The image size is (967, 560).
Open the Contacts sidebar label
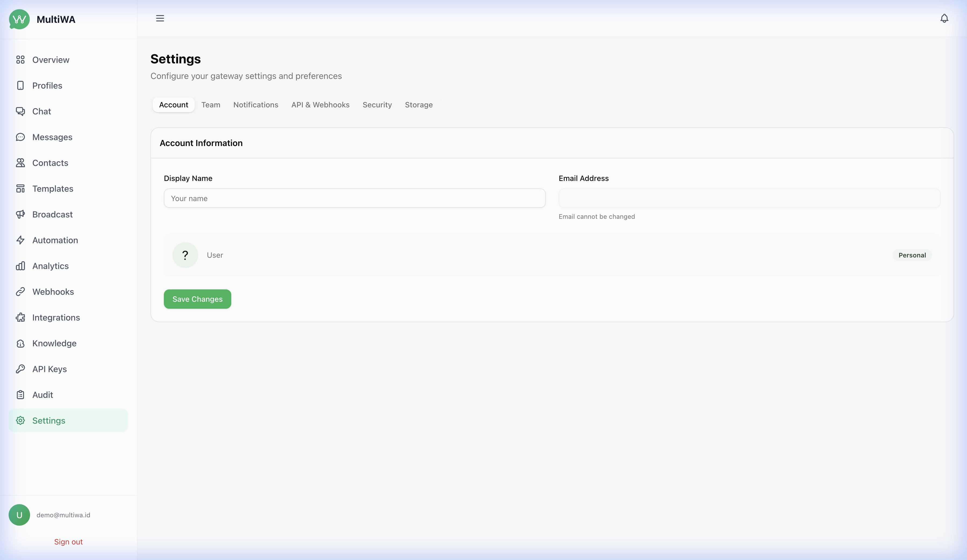coord(50,163)
